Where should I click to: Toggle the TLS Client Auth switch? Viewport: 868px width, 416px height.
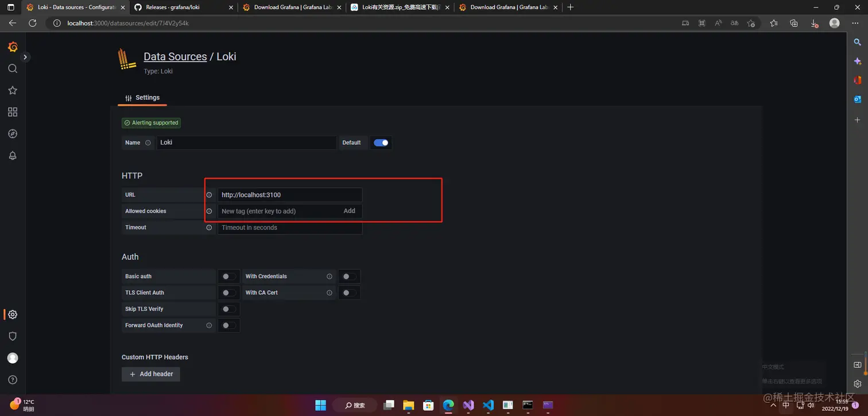click(228, 292)
